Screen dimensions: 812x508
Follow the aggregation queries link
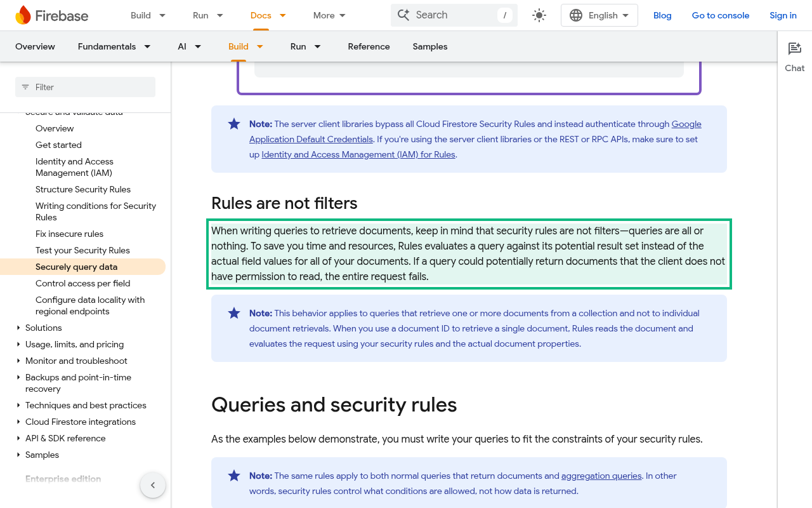601,476
